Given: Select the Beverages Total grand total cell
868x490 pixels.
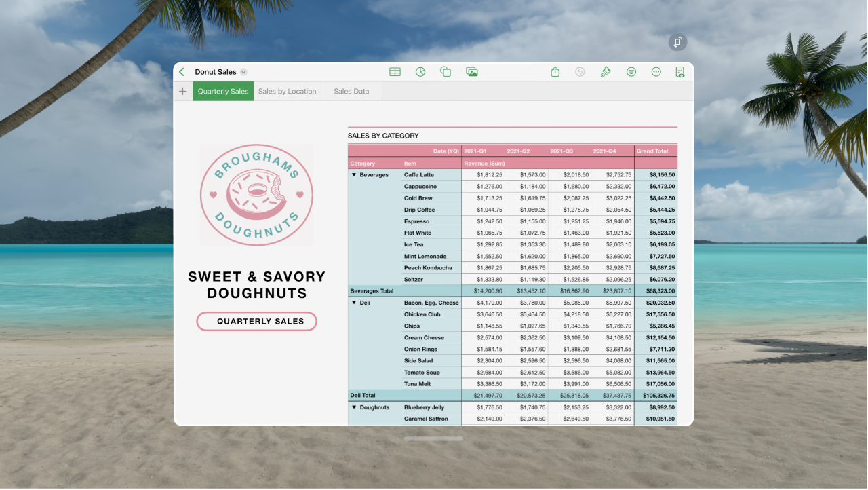Looking at the screenshot, I should (655, 290).
